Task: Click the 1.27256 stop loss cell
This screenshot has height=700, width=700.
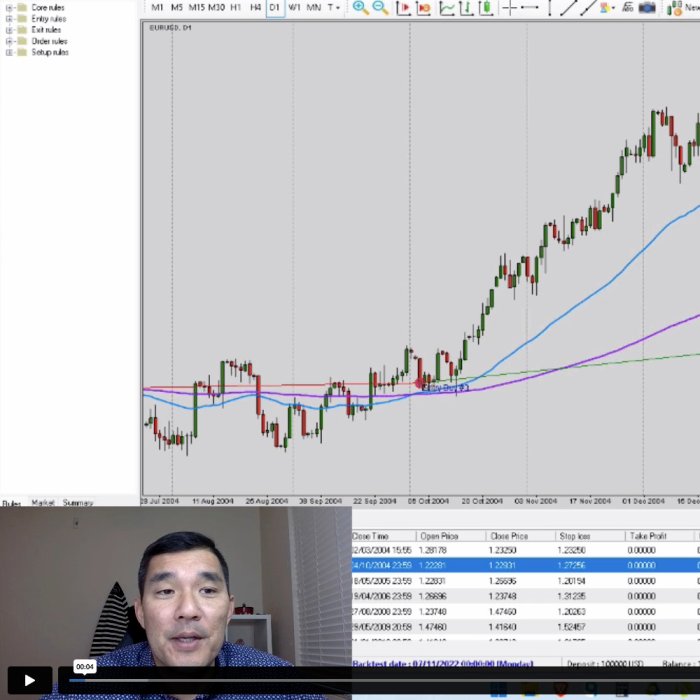Action: [x=571, y=565]
